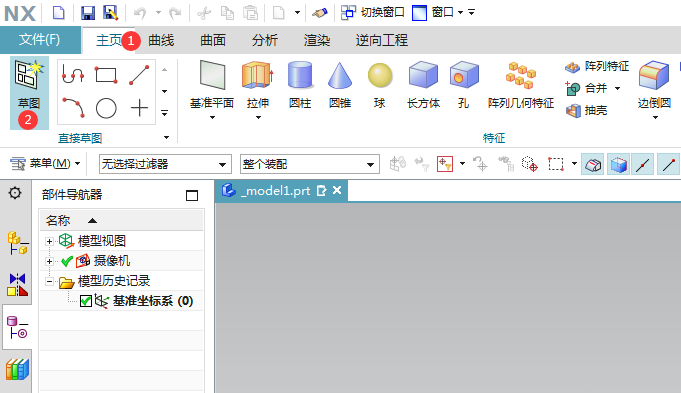Select the Circle sketch tool
Viewport: 681px width, 393px height.
point(106,108)
